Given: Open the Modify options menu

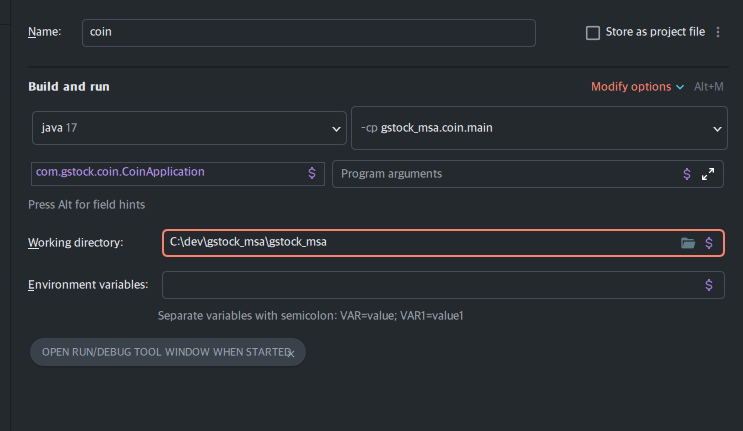Looking at the screenshot, I should click(x=637, y=87).
